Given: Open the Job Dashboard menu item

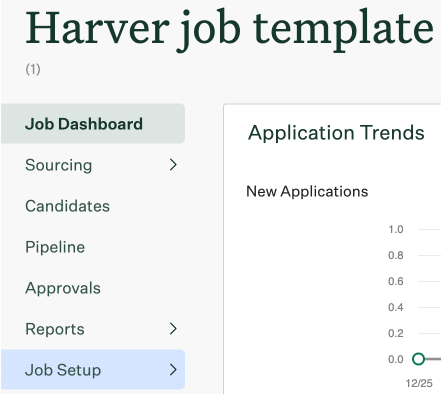Looking at the screenshot, I should [93, 124].
